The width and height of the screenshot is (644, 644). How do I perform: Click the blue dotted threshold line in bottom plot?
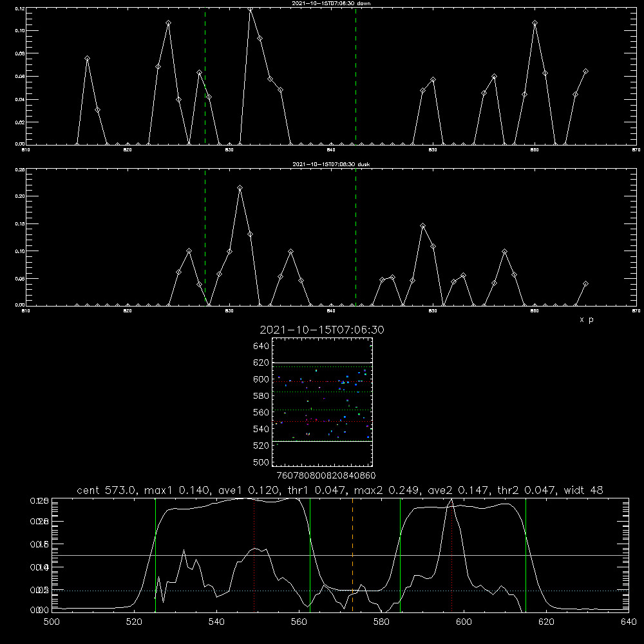tap(340, 591)
